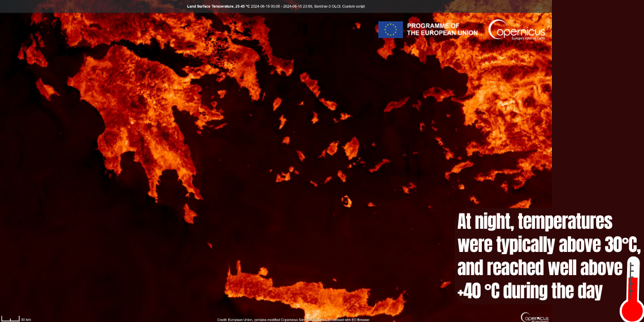This screenshot has height=322, width=644.
Task: Click the 'Land Surface Temperature, 25-45 °C' title
Action: (x=218, y=7)
